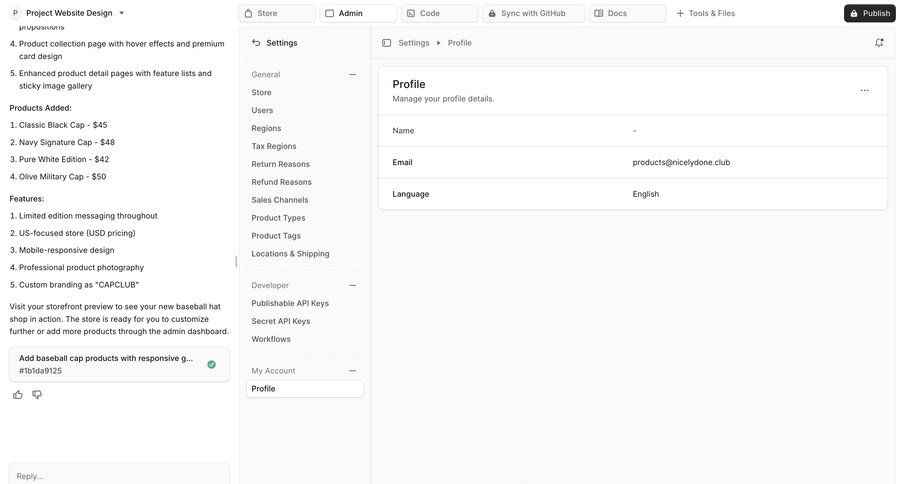Click the thumbs down feedback icon
The width and height of the screenshot is (900, 484).
click(x=37, y=394)
